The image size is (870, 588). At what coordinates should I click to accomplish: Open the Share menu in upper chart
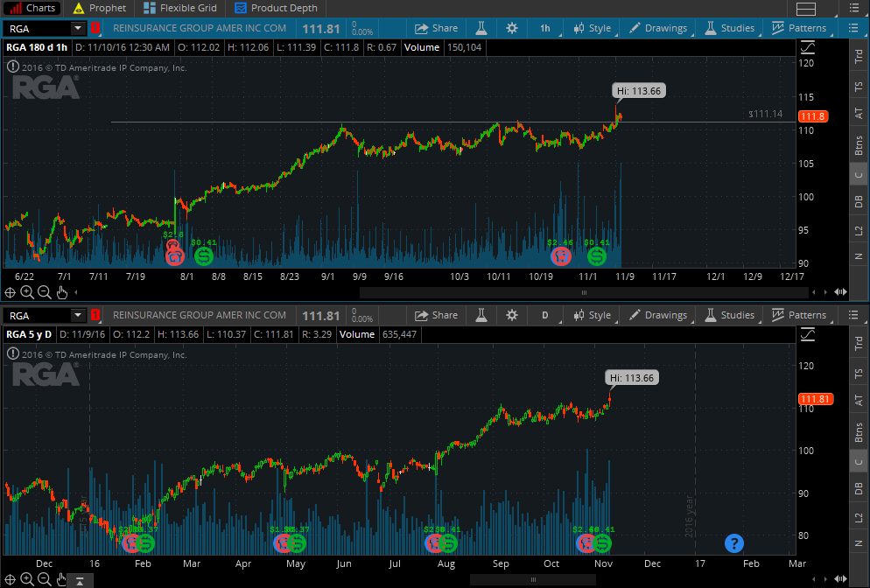tap(436, 28)
